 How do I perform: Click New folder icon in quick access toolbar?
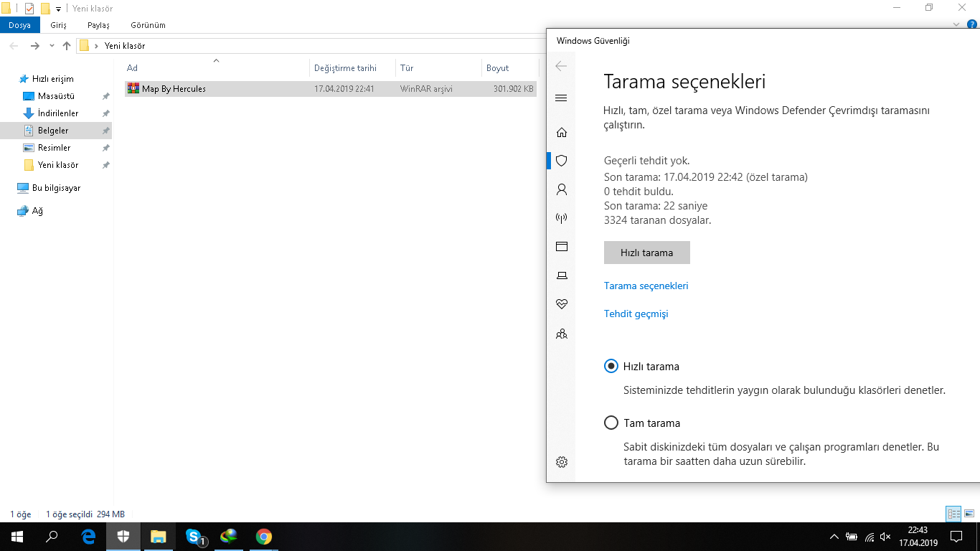pyautogui.click(x=45, y=9)
